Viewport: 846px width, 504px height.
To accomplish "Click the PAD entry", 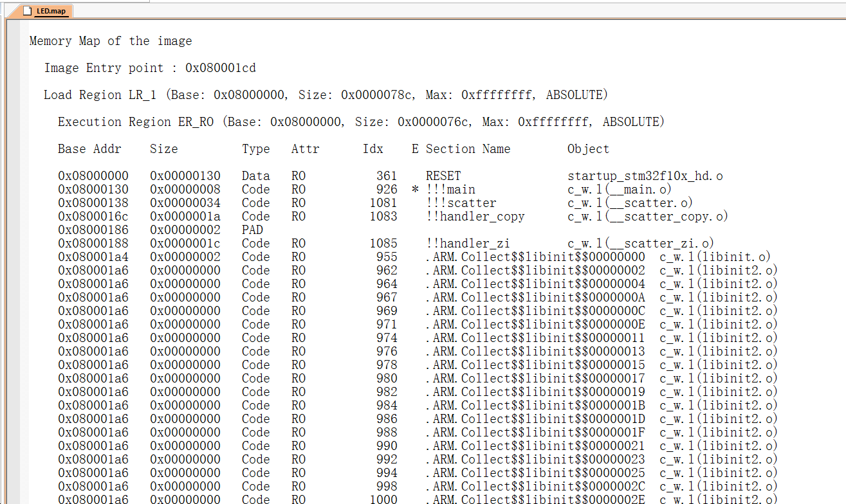I will click(253, 230).
